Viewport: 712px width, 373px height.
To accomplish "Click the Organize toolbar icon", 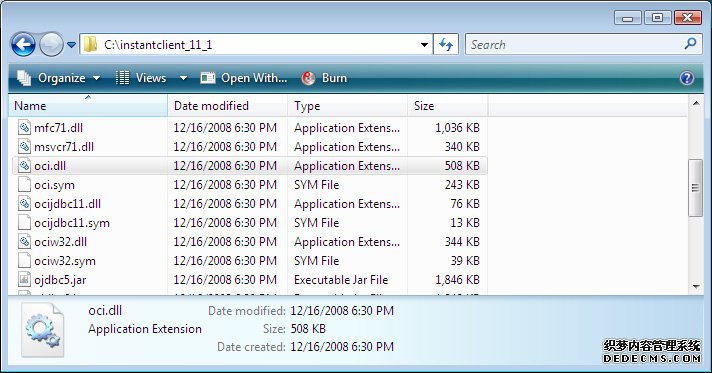I will [x=24, y=78].
